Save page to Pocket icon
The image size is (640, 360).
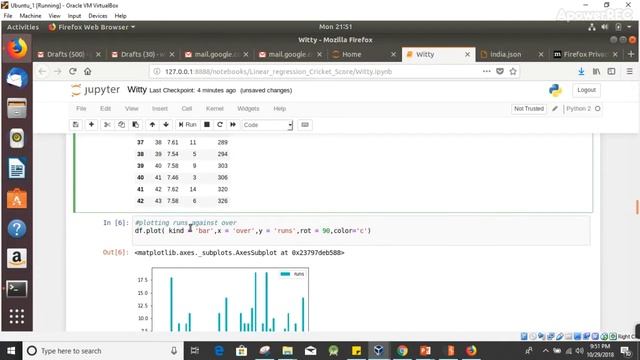pyautogui.click(x=500, y=71)
